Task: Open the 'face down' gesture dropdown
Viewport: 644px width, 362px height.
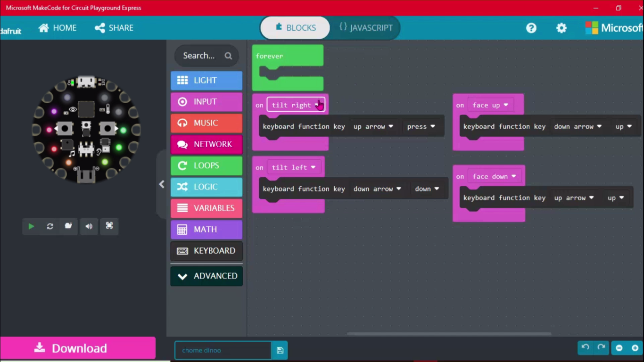Action: (494, 176)
